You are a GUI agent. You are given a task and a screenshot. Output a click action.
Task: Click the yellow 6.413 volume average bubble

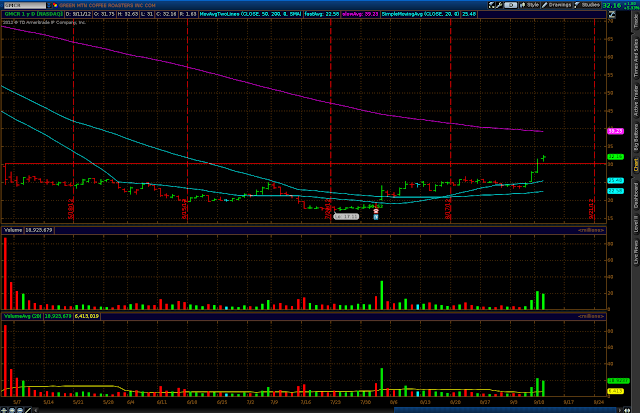(616, 391)
